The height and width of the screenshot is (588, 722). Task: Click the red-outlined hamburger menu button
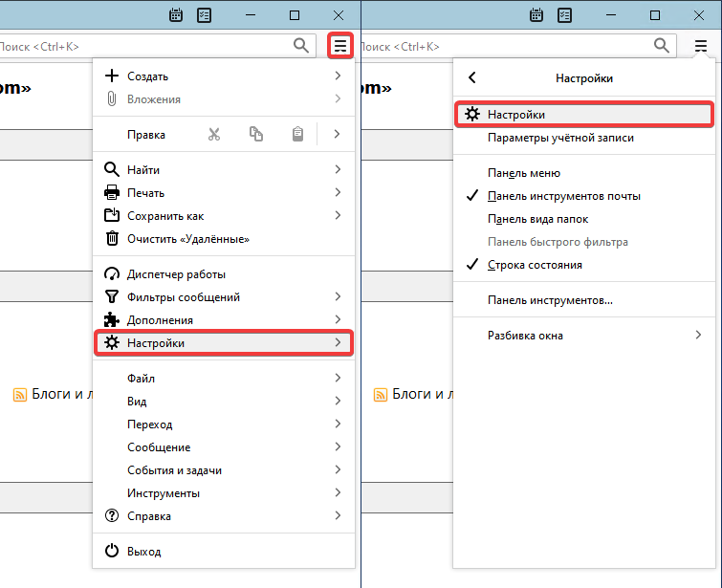pos(340,45)
